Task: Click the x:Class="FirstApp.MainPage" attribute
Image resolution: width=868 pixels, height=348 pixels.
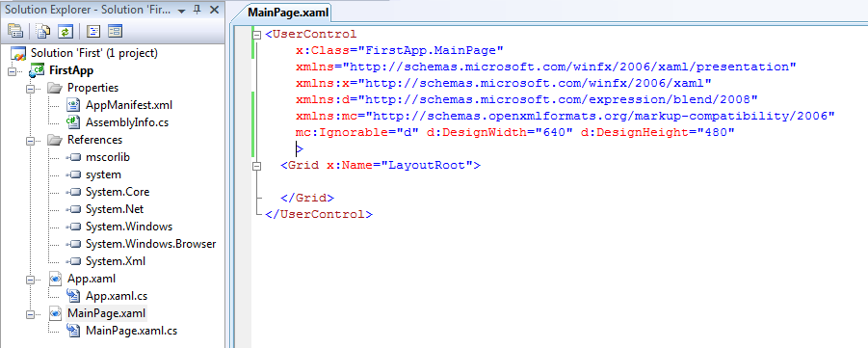Action: click(x=399, y=50)
